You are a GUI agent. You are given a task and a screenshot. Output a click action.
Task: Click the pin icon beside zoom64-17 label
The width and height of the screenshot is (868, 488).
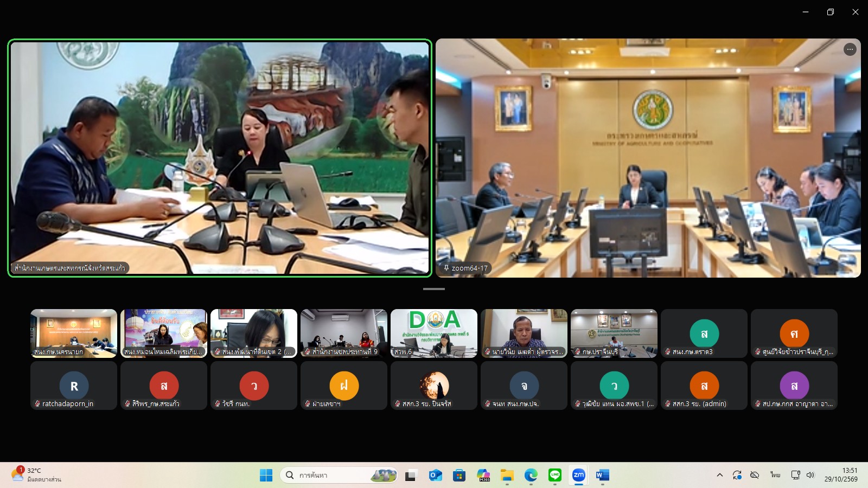[x=446, y=268]
